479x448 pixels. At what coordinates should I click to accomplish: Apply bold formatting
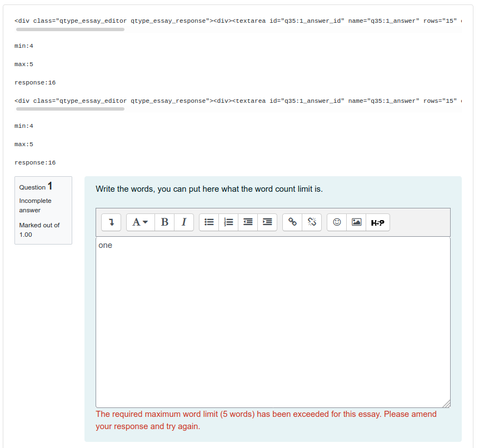click(164, 222)
